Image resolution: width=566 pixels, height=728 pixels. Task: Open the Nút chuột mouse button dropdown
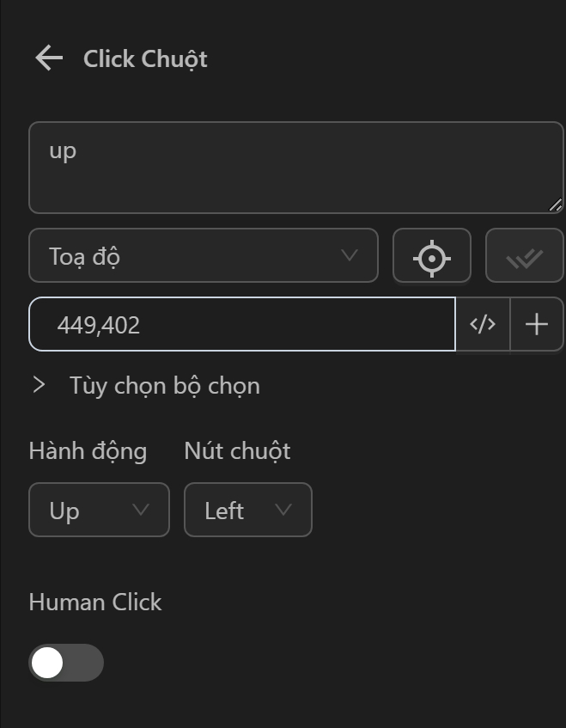click(247, 510)
